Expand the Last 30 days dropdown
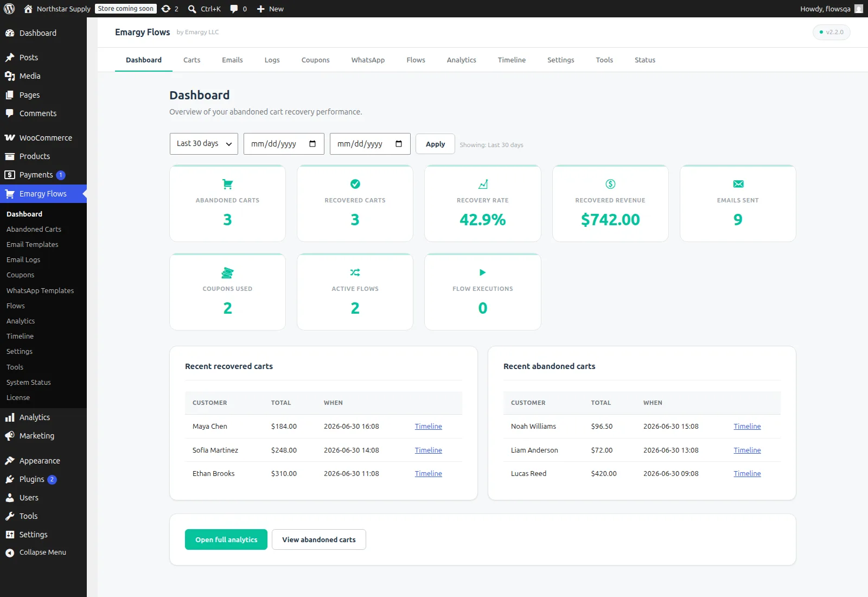This screenshot has width=868, height=597. pyautogui.click(x=204, y=144)
